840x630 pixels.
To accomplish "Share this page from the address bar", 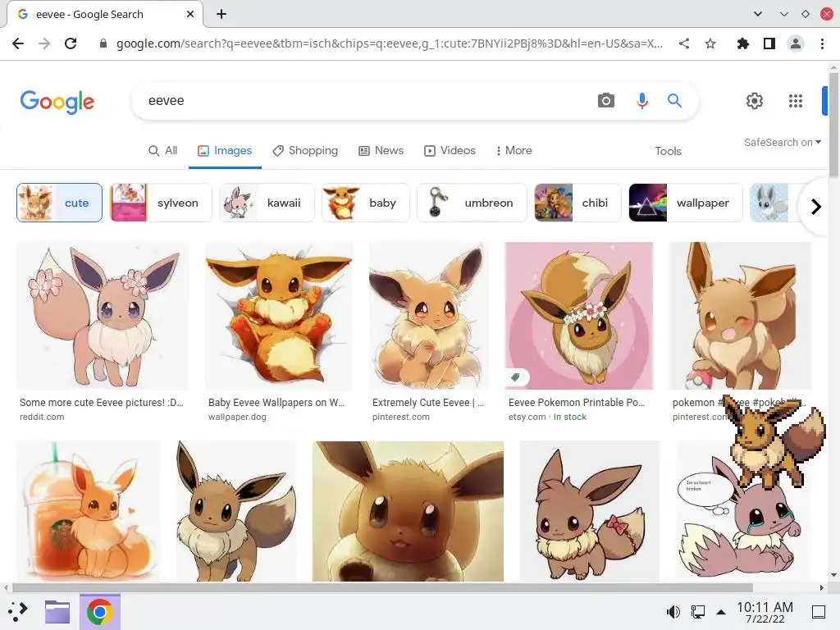I will pyautogui.click(x=683, y=43).
